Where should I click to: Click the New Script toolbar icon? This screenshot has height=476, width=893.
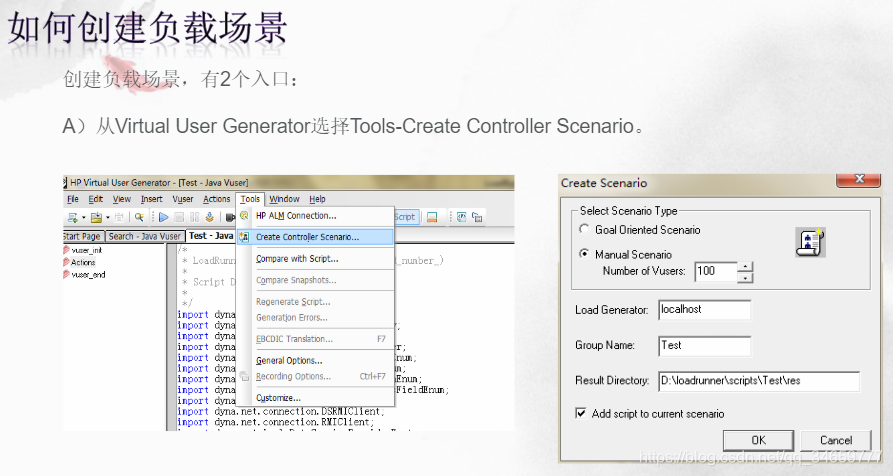click(72, 217)
